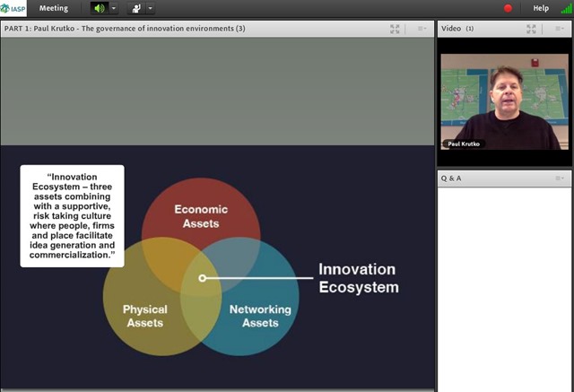Open the status options dropdown arrow
This screenshot has width=574, height=392.
151,8
